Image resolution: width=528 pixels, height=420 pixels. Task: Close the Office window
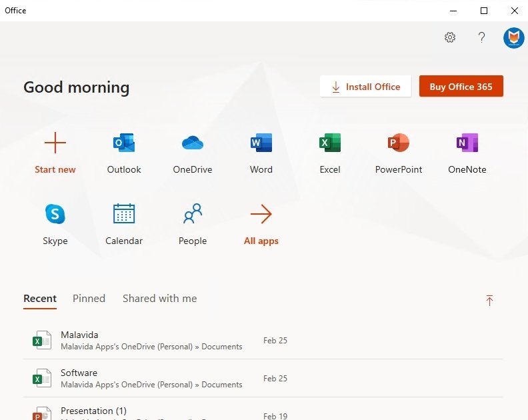[514, 11]
